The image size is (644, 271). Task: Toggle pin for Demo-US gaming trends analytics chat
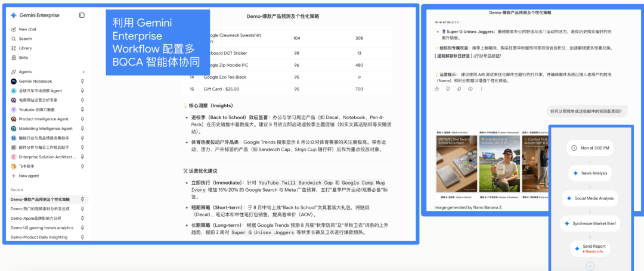point(82,228)
